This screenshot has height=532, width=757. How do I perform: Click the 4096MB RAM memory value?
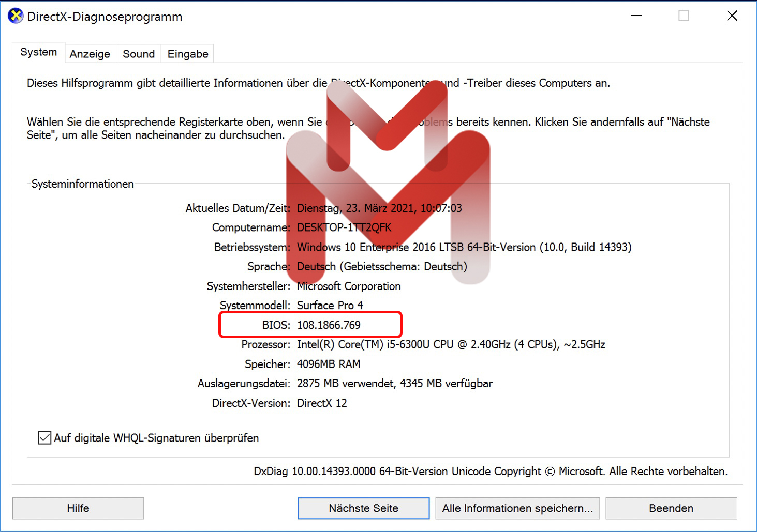[329, 364]
